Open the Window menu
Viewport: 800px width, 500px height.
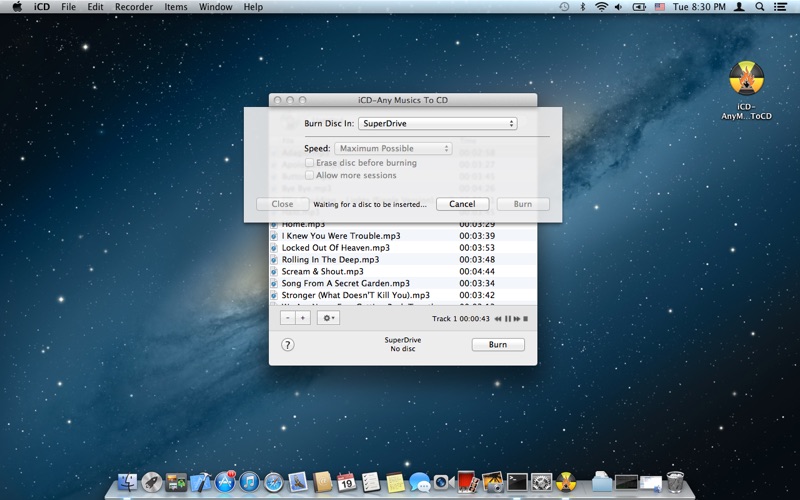tap(215, 7)
